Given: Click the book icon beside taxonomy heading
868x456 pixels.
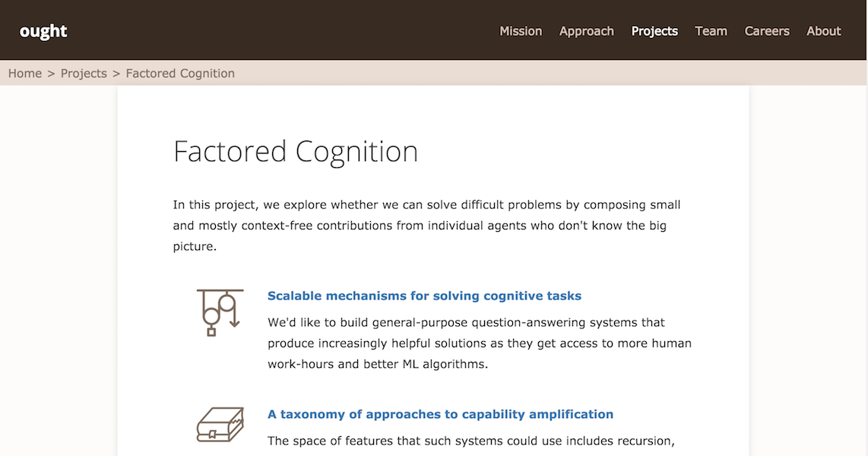Looking at the screenshot, I should click(220, 424).
